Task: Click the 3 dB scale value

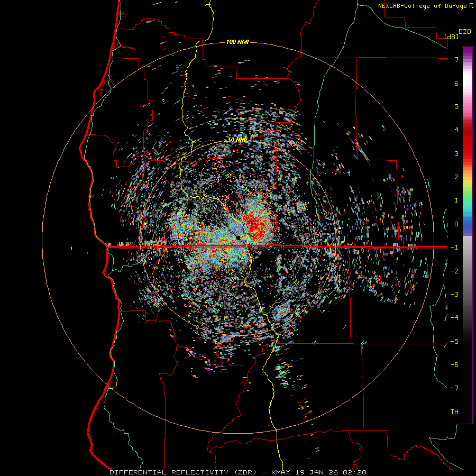Action: 456,153
